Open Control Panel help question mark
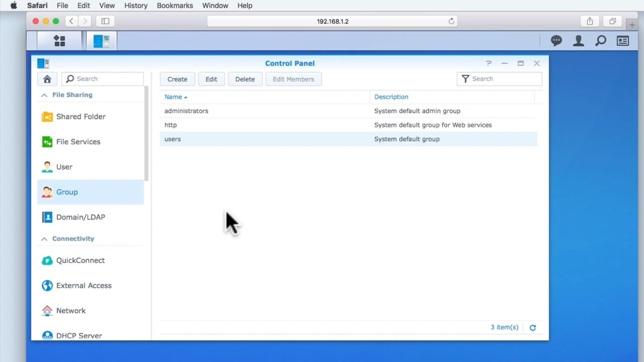 (489, 63)
